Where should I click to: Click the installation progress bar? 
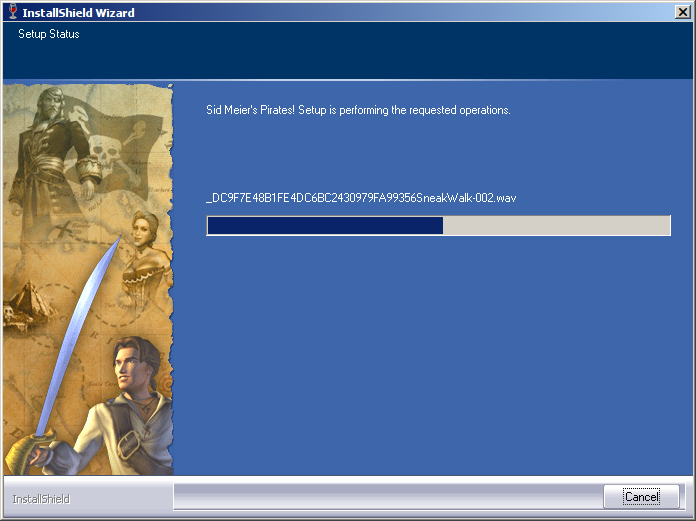click(x=439, y=225)
